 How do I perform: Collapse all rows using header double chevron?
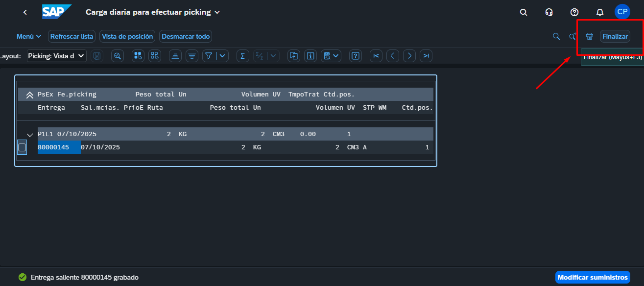point(29,95)
